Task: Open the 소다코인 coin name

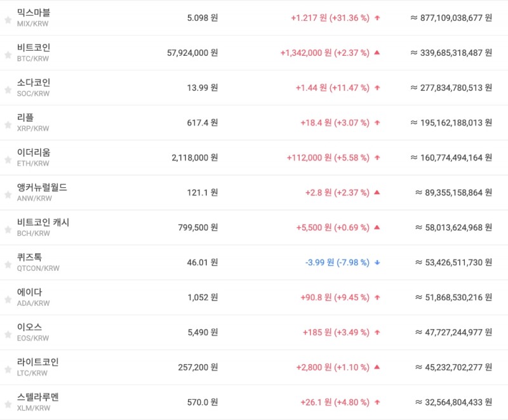Action: [x=34, y=82]
